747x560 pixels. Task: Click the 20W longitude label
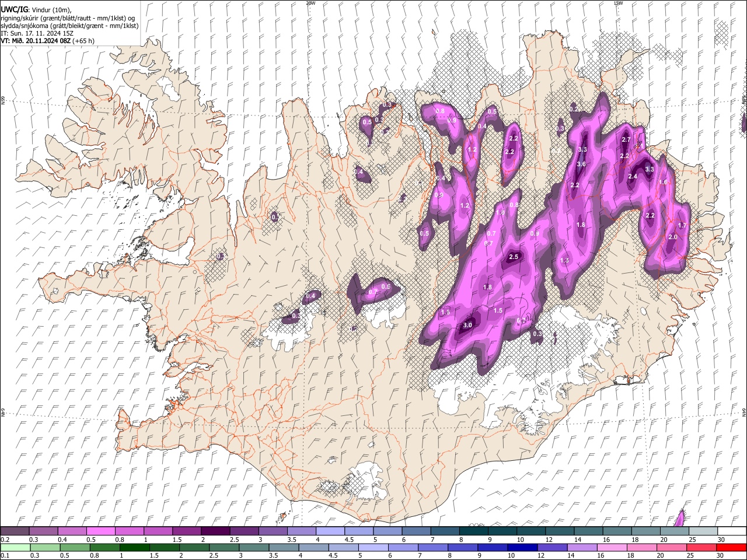310,3
